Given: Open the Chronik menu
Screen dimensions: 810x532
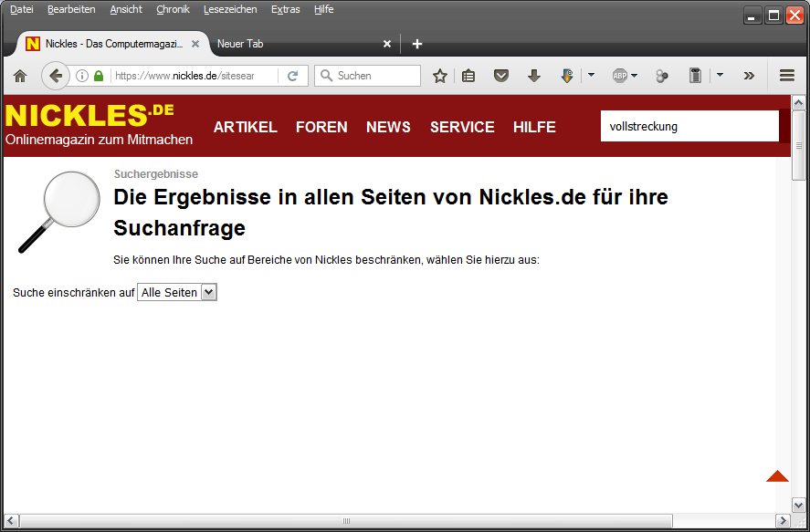Looking at the screenshot, I should tap(174, 9).
